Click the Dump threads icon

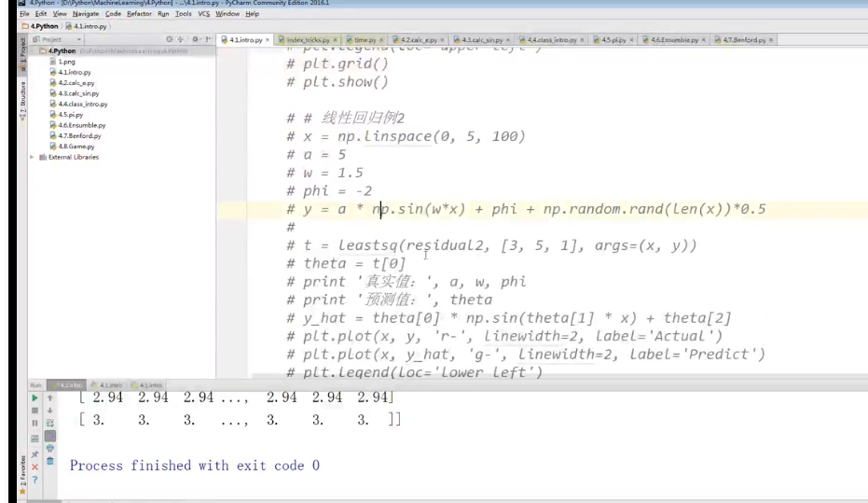point(34,439)
